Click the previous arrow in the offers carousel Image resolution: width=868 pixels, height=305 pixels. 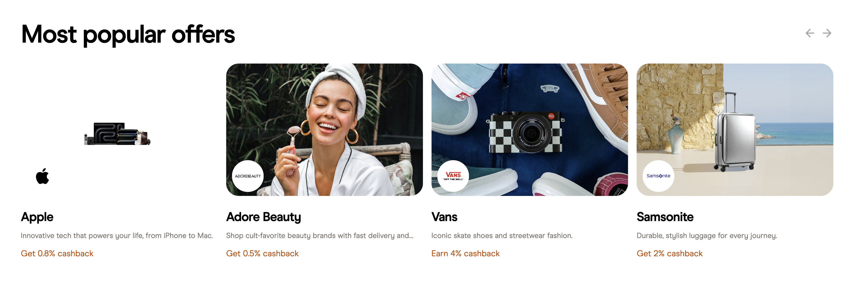[810, 33]
